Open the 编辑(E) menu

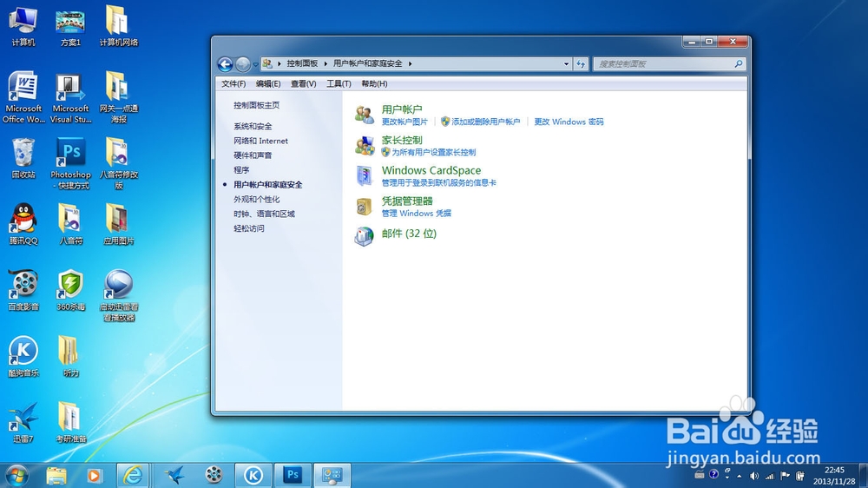[268, 83]
